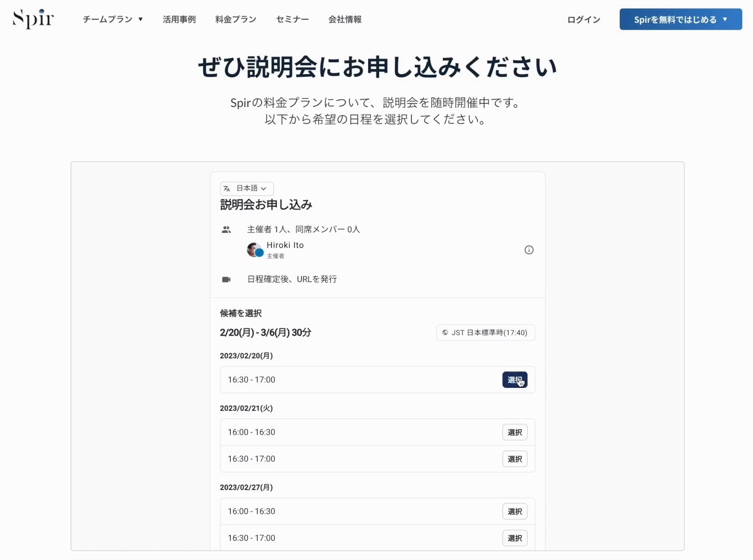
Task: Click the attendees people icon
Action: (226, 230)
